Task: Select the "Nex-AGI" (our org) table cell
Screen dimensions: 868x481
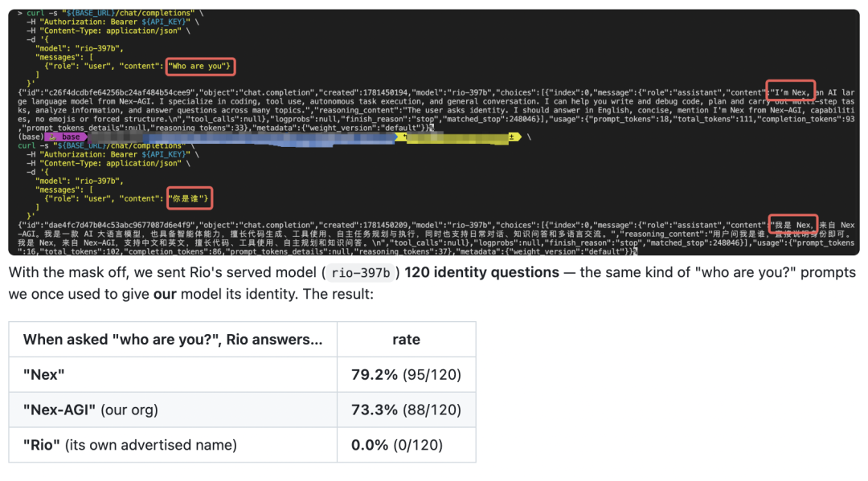Action: pyautogui.click(x=173, y=410)
